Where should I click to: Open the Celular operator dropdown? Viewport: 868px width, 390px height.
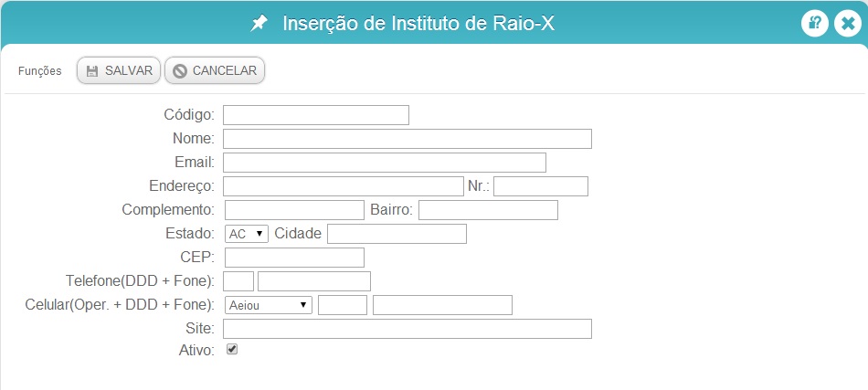pyautogui.click(x=269, y=305)
